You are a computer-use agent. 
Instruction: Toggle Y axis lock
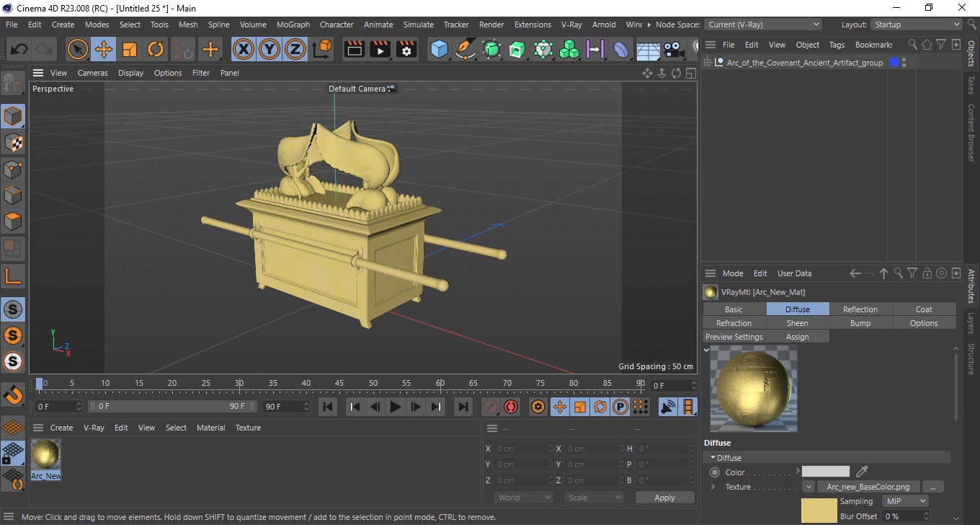[x=269, y=49]
